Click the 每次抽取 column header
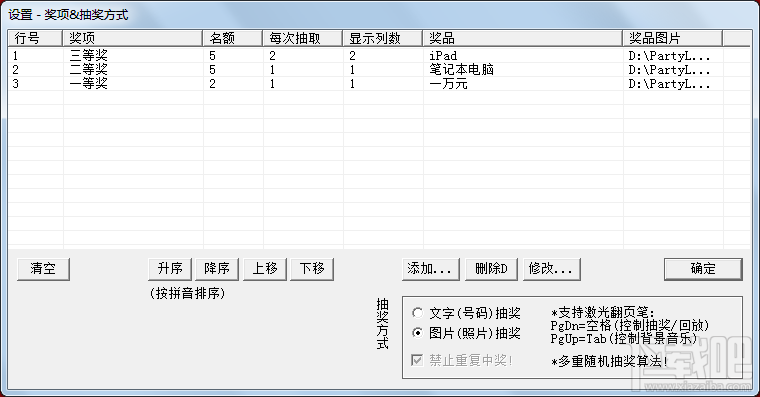760x397 pixels. (302, 38)
